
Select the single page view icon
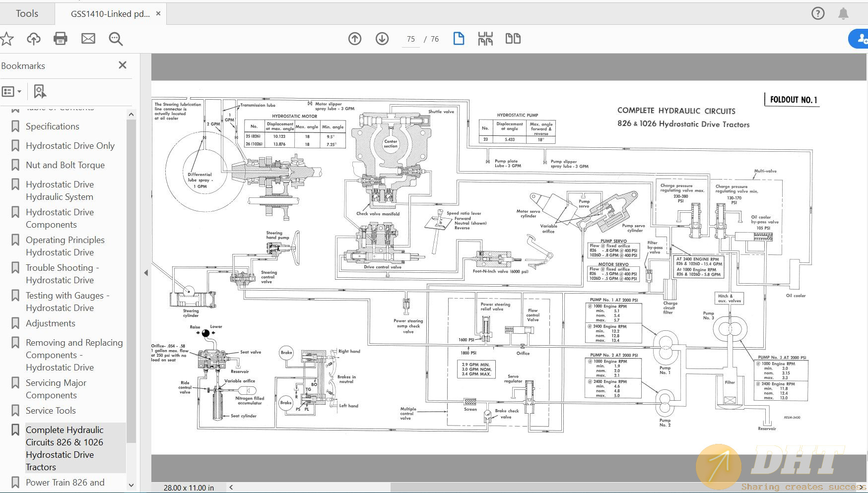click(459, 39)
